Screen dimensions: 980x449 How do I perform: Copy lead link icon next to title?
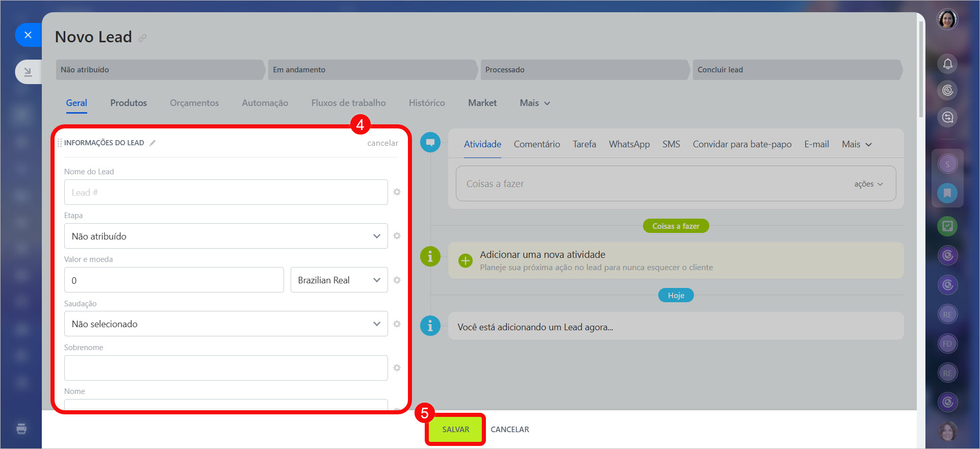click(x=143, y=38)
